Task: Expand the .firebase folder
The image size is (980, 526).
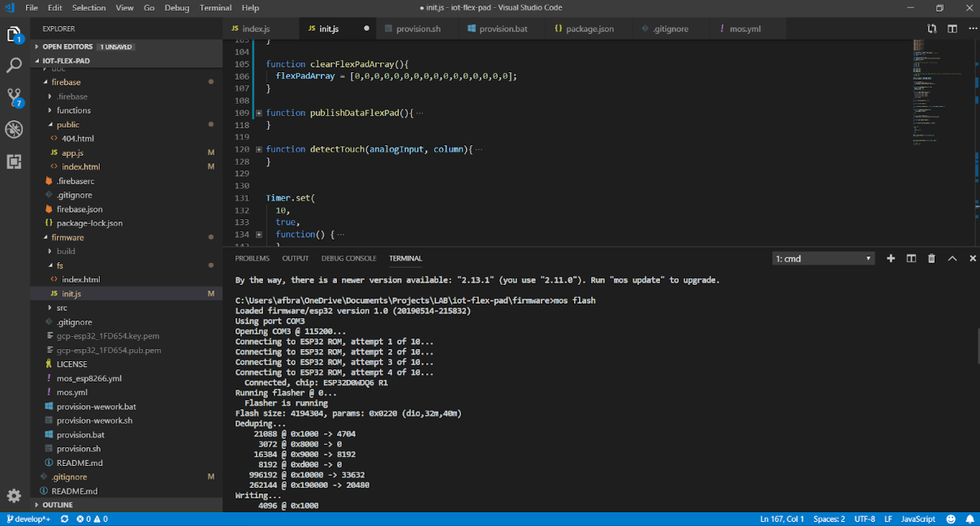Action: (50, 97)
